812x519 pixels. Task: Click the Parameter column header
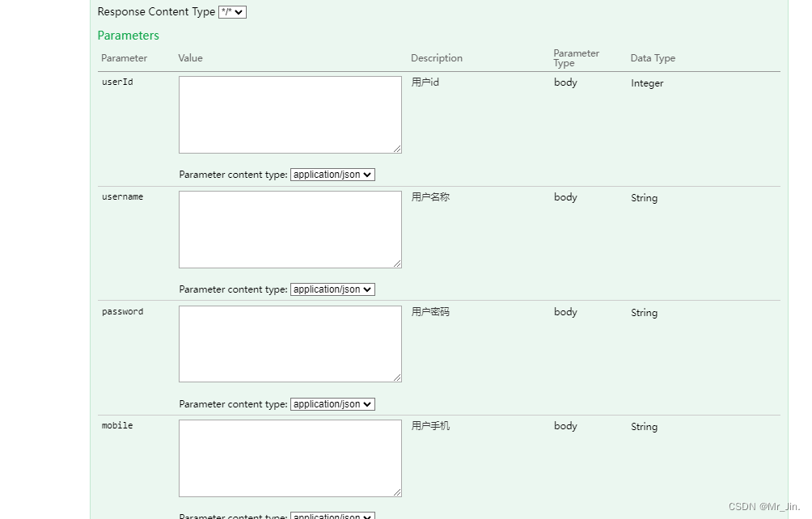click(x=123, y=57)
